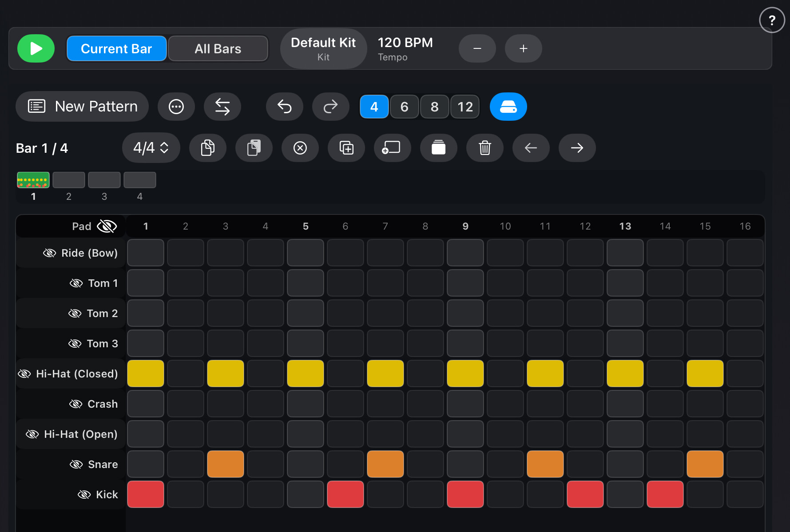Select the bar 2 thumbnail
Image resolution: width=790 pixels, height=532 pixels.
pyautogui.click(x=69, y=180)
